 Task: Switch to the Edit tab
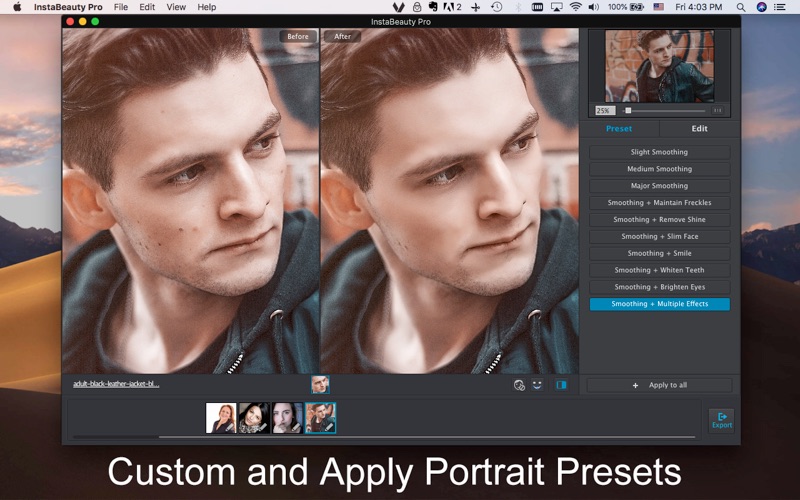point(699,129)
